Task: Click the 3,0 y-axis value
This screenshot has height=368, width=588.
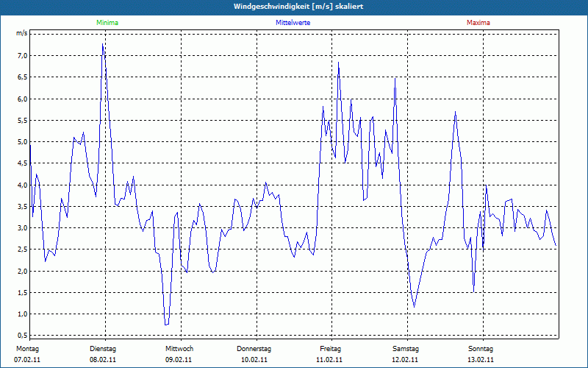Action: click(22, 227)
